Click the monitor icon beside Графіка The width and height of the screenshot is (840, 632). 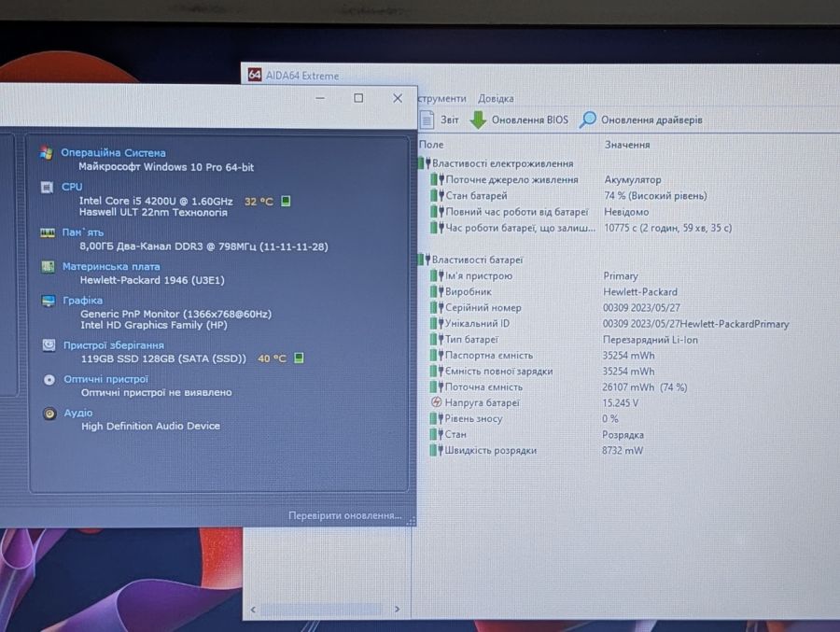pyautogui.click(x=49, y=301)
